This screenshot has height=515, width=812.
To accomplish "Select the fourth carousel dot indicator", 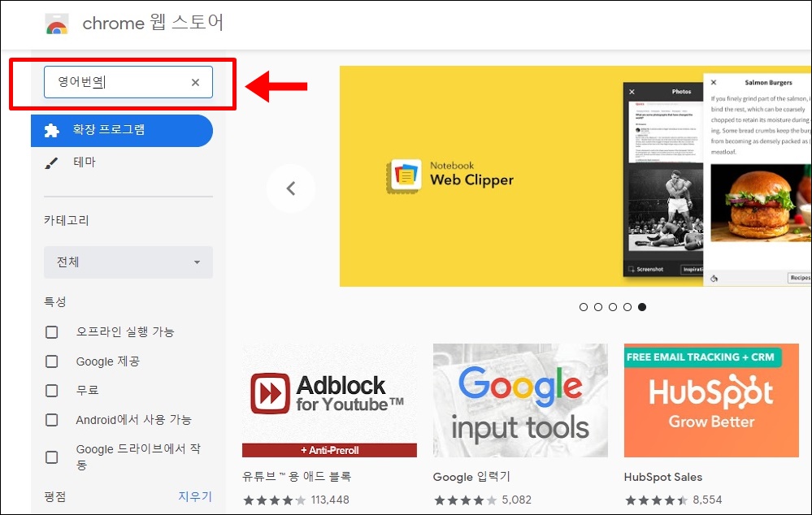I will 627,307.
